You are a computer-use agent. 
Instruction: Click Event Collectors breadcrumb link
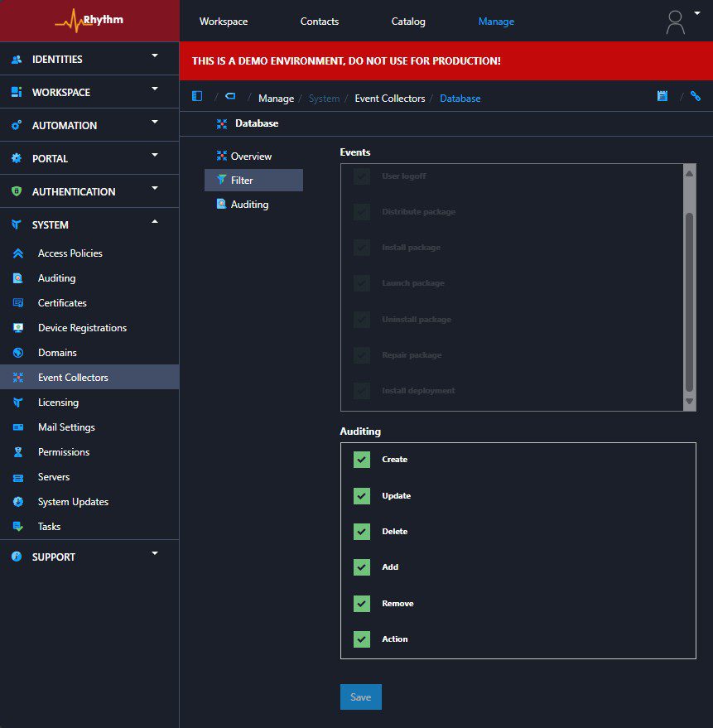pyautogui.click(x=389, y=99)
